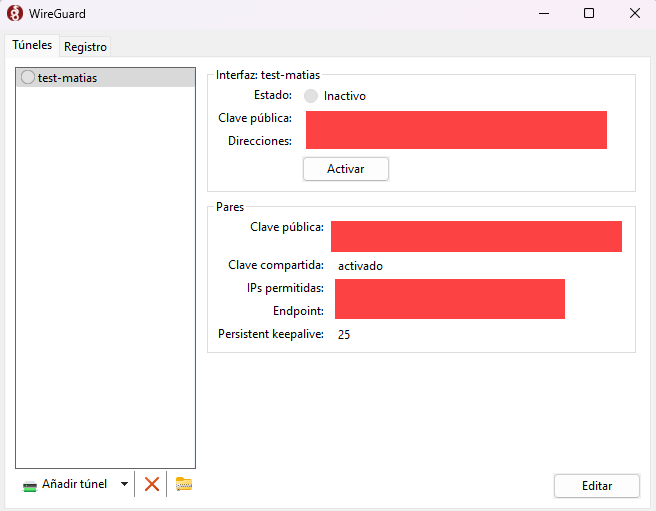Open the Añadir túnel dropdown arrow
Viewport: 656px width, 511px height.
click(124, 484)
